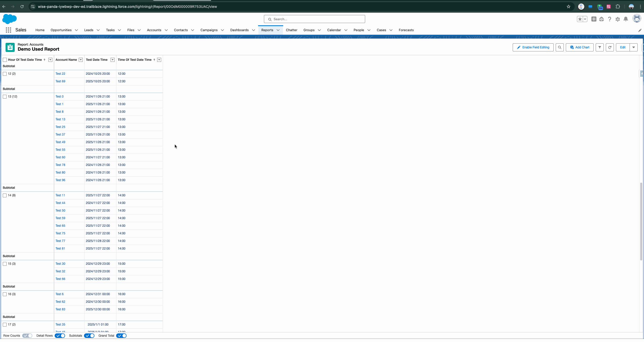Open the report search magnifier icon
This screenshot has width=644, height=342.
[560, 47]
